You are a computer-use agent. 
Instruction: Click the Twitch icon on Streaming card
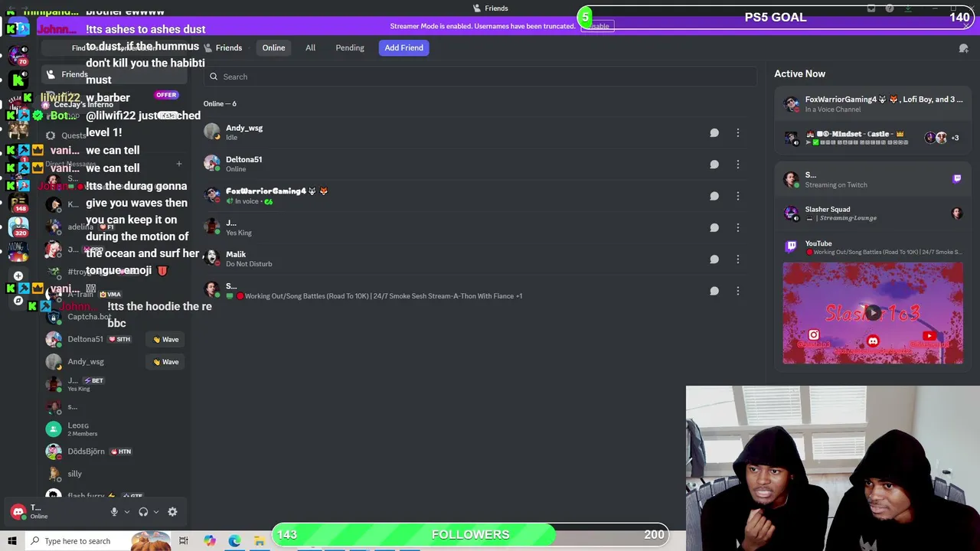tap(957, 178)
